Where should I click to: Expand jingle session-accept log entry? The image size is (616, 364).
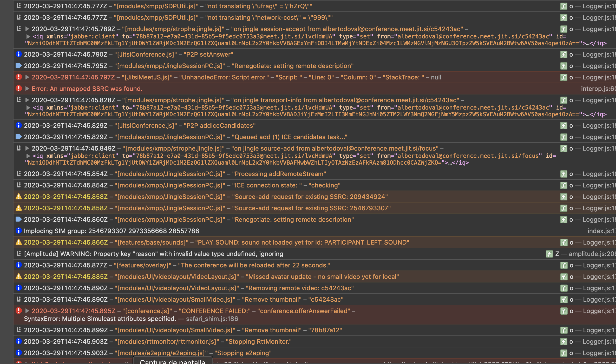tap(27, 29)
